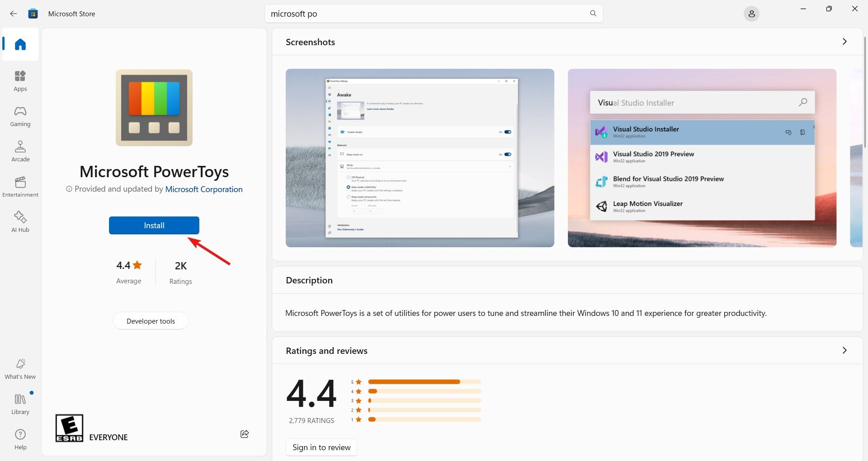The height and width of the screenshot is (461, 868).
Task: Open the Library section
Action: (x=20, y=404)
